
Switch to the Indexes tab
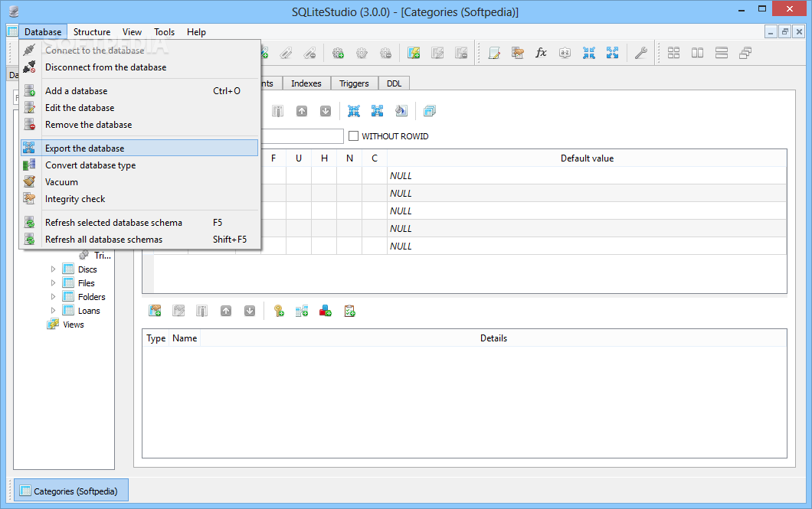click(306, 83)
